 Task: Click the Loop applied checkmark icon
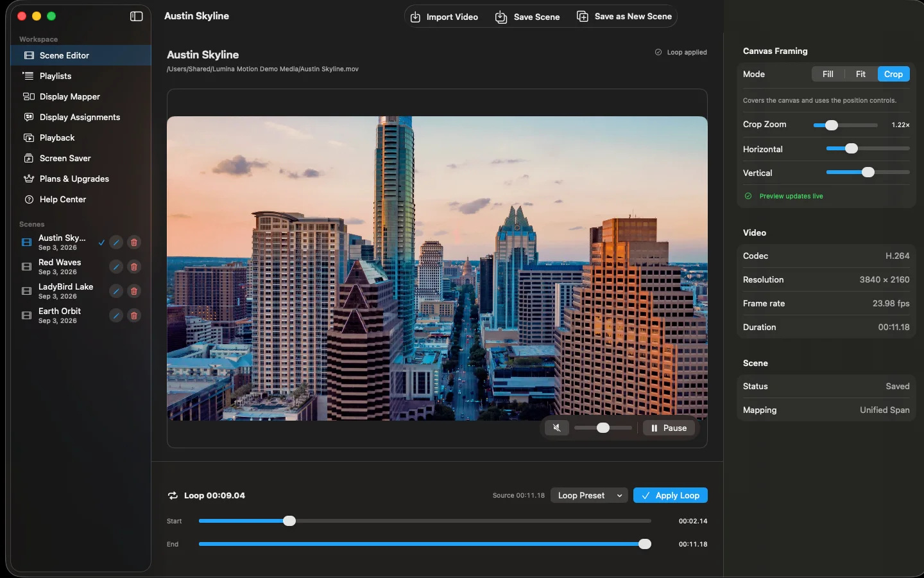[x=658, y=52]
